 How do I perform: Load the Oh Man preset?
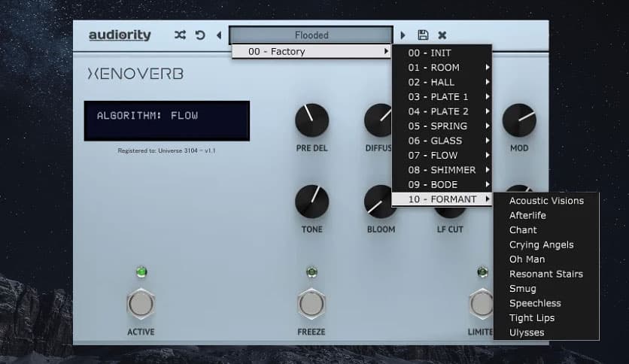(546, 259)
